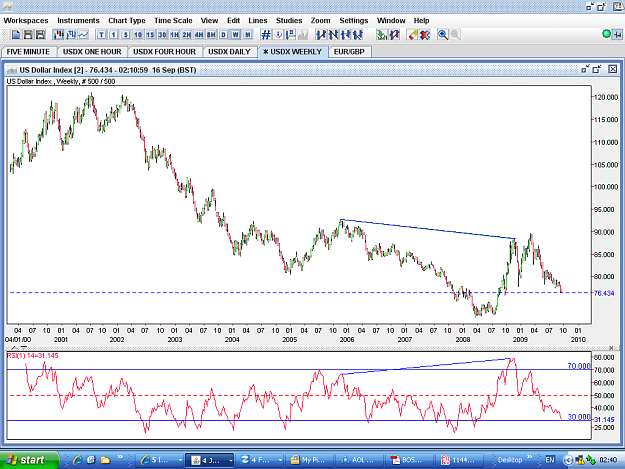This screenshot has height=469, width=625.
Task: Select the weekly (W) time scale
Action: [236, 35]
